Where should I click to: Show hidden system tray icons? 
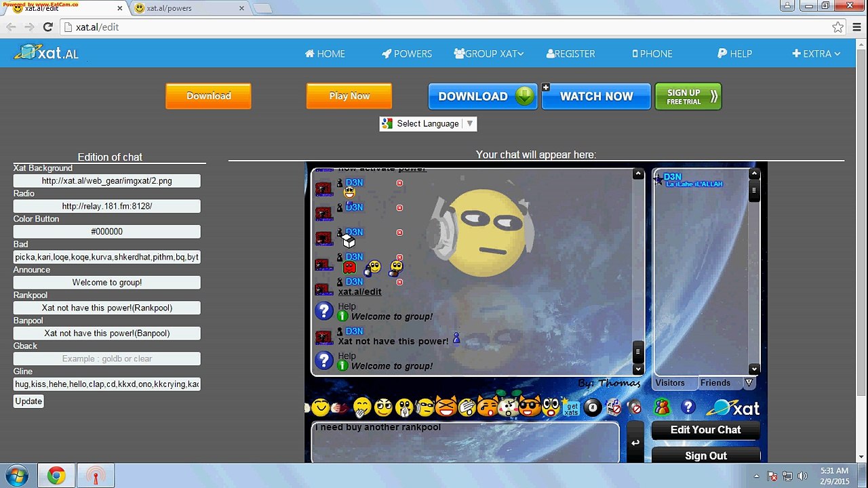[x=756, y=476]
